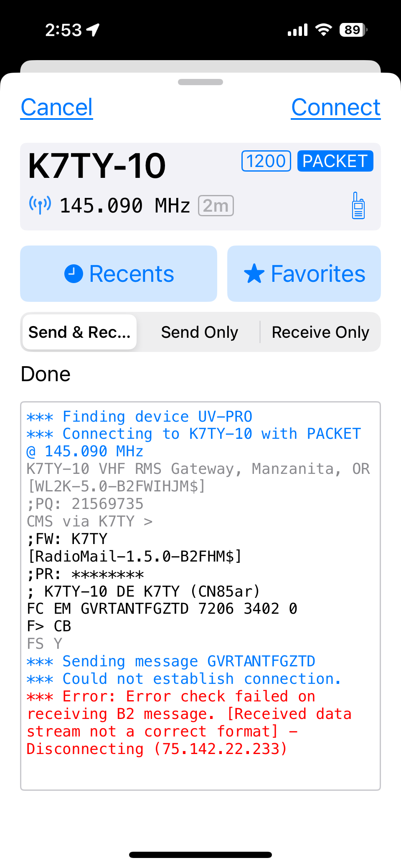Tap the antenna signal icon
Viewport: 401px width, 868px height.
click(x=40, y=205)
